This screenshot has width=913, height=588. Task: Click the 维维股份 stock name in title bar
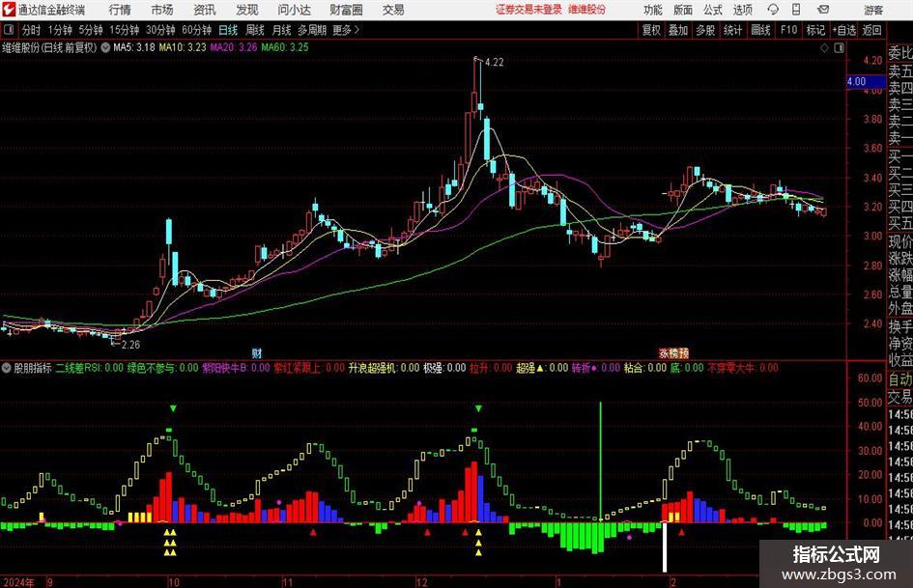[587, 10]
